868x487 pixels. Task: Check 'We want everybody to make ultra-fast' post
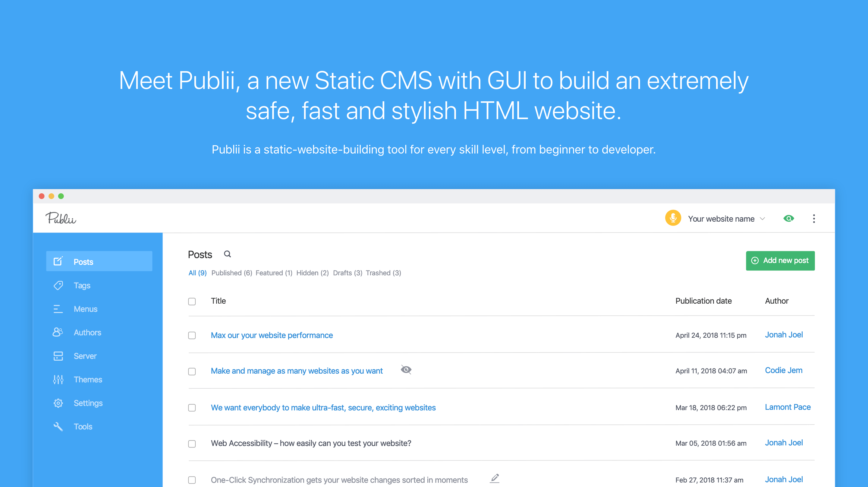pos(192,407)
